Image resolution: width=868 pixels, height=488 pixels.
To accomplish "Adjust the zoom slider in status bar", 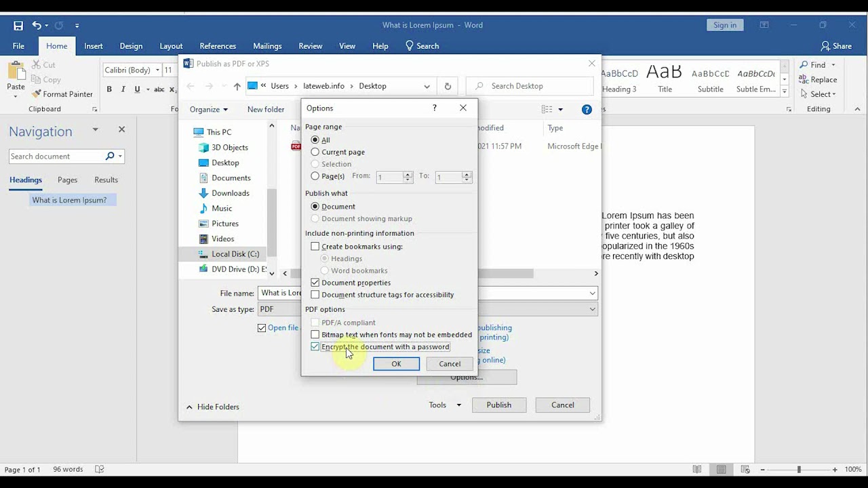I will 799,469.
